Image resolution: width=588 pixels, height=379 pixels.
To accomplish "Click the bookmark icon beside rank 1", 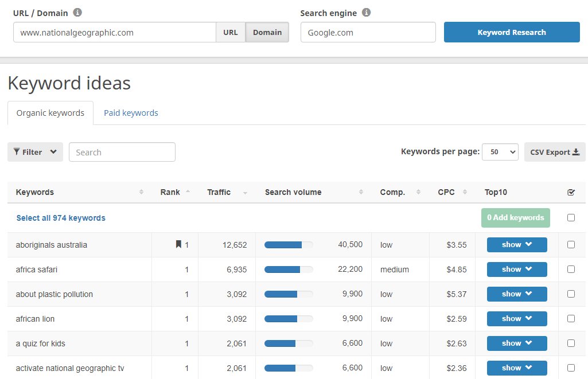I will (x=179, y=244).
